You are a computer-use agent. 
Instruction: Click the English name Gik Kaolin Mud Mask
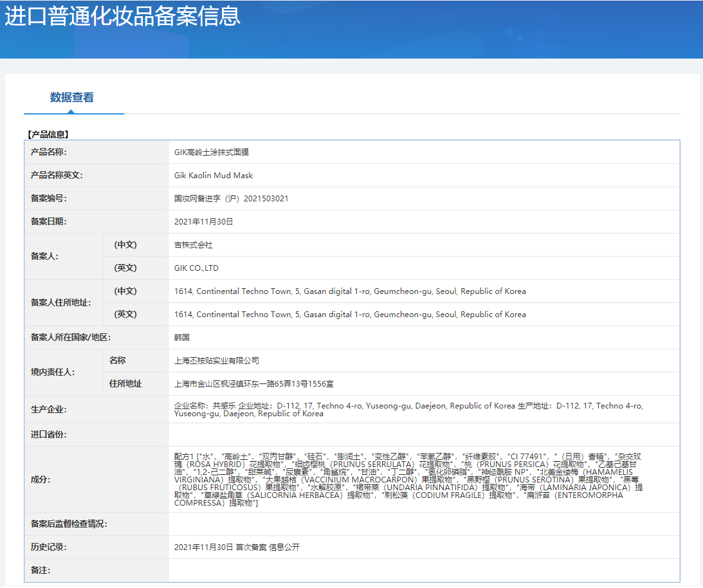pos(214,176)
